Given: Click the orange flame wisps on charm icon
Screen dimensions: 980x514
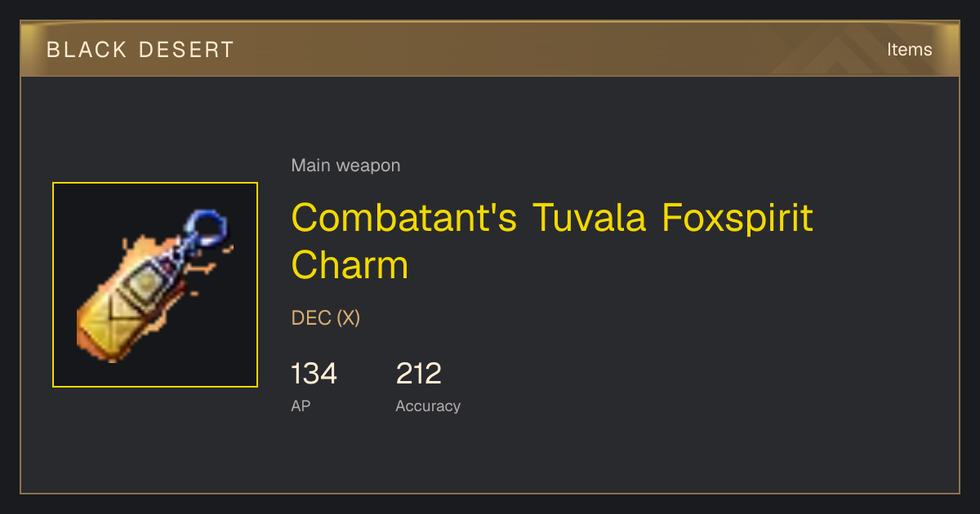Looking at the screenshot, I should coord(144,245).
